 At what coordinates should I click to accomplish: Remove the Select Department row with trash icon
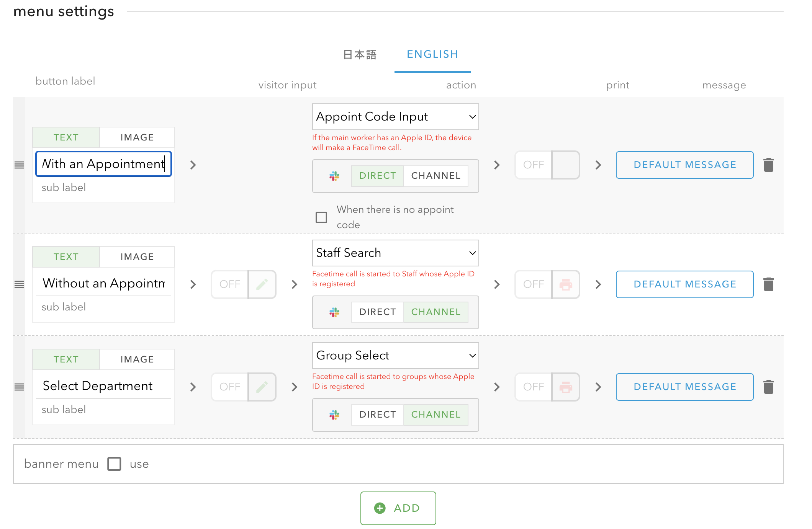[768, 387]
